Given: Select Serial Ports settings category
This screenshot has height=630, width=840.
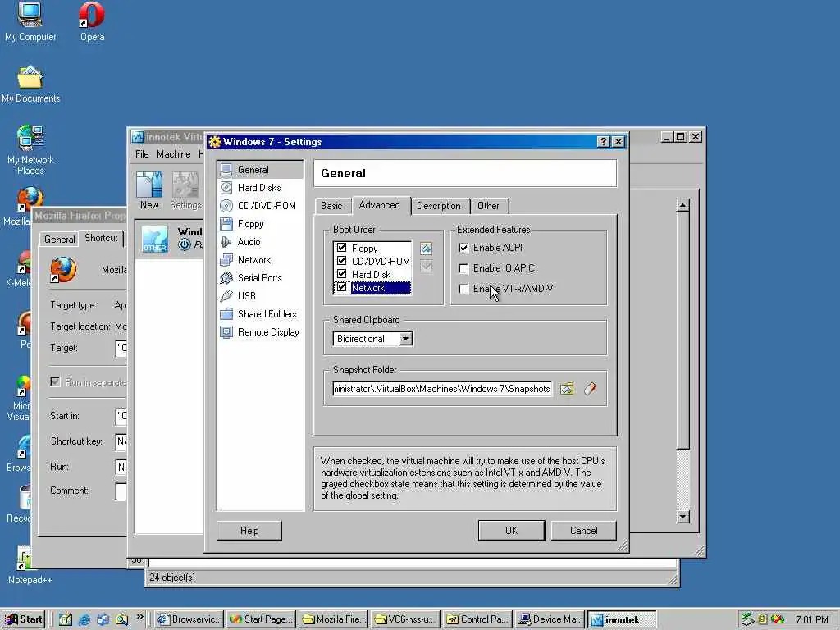Looking at the screenshot, I should [x=260, y=278].
